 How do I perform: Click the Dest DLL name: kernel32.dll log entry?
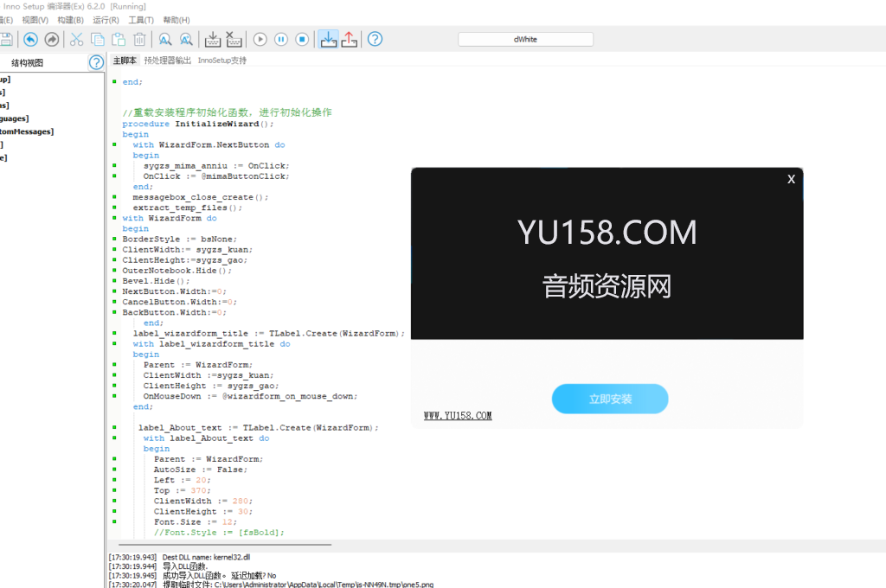(x=206, y=557)
